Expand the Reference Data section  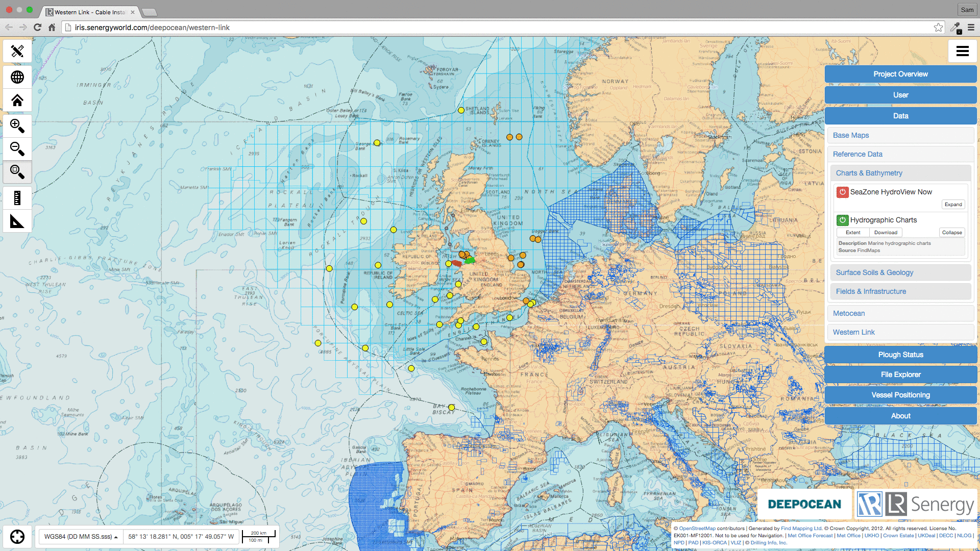pos(901,154)
